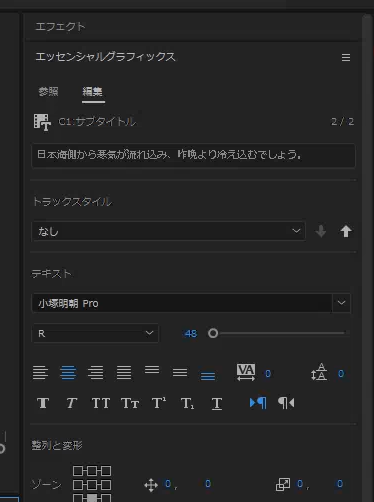Viewport: 374px width, 502px height.
Task: Align text to middle vertically
Action: pos(180,372)
